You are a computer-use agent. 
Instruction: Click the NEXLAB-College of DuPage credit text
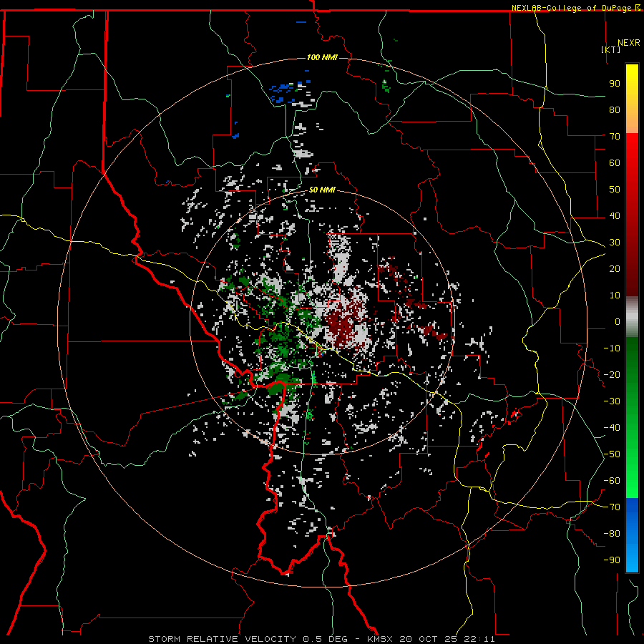point(572,8)
